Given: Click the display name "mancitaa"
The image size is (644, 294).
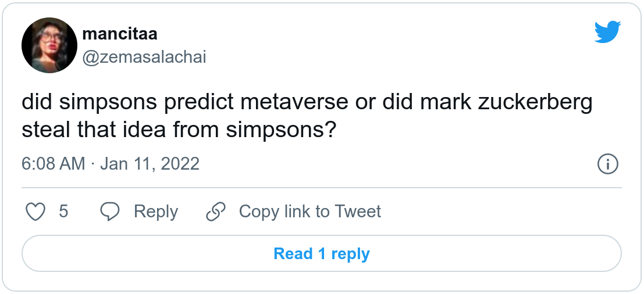Looking at the screenshot, I should click(119, 34).
